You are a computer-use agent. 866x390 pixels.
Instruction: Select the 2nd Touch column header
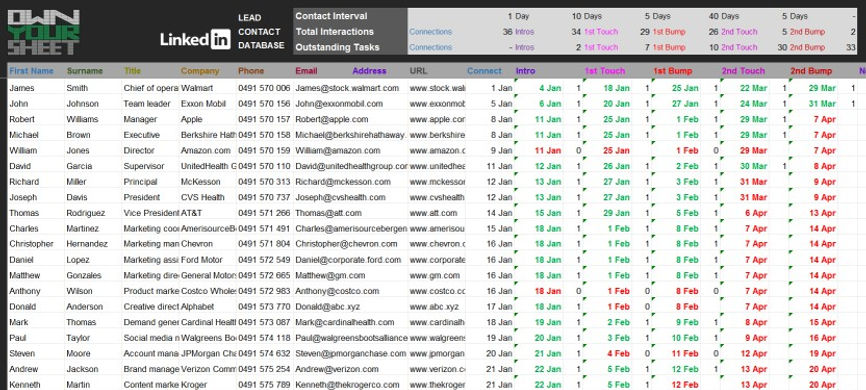tap(743, 71)
